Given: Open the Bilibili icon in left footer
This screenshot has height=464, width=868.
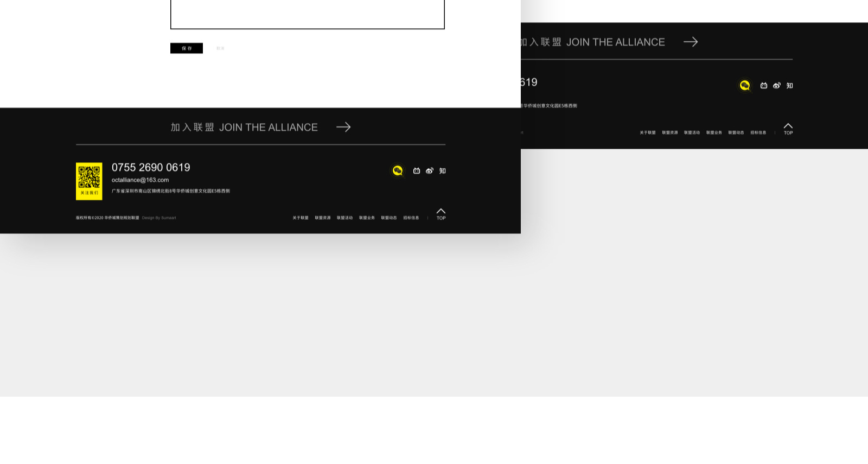Looking at the screenshot, I should pos(417,171).
